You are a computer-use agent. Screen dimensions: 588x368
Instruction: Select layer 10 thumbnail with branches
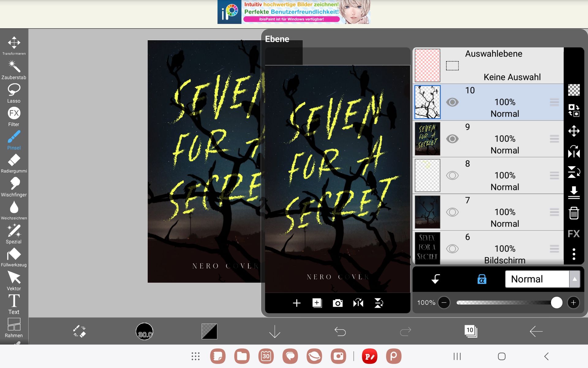(x=428, y=102)
